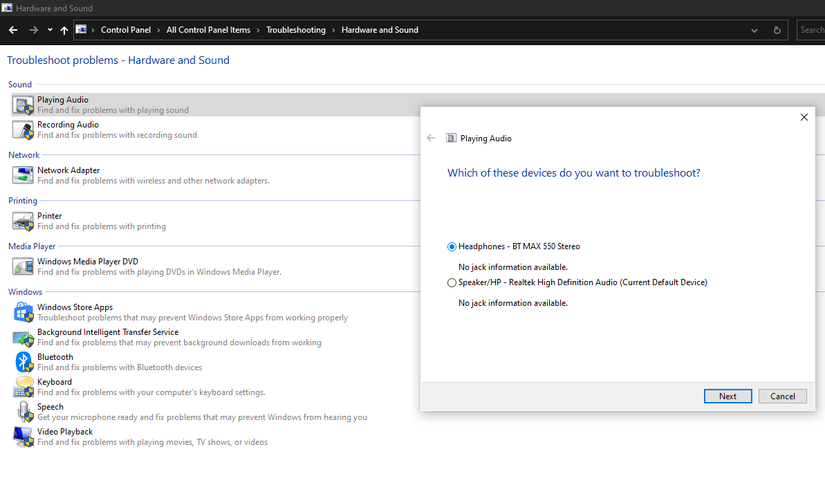This screenshot has height=488, width=825.
Task: Open the Windows Media Player DVD icon
Action: [x=23, y=266]
